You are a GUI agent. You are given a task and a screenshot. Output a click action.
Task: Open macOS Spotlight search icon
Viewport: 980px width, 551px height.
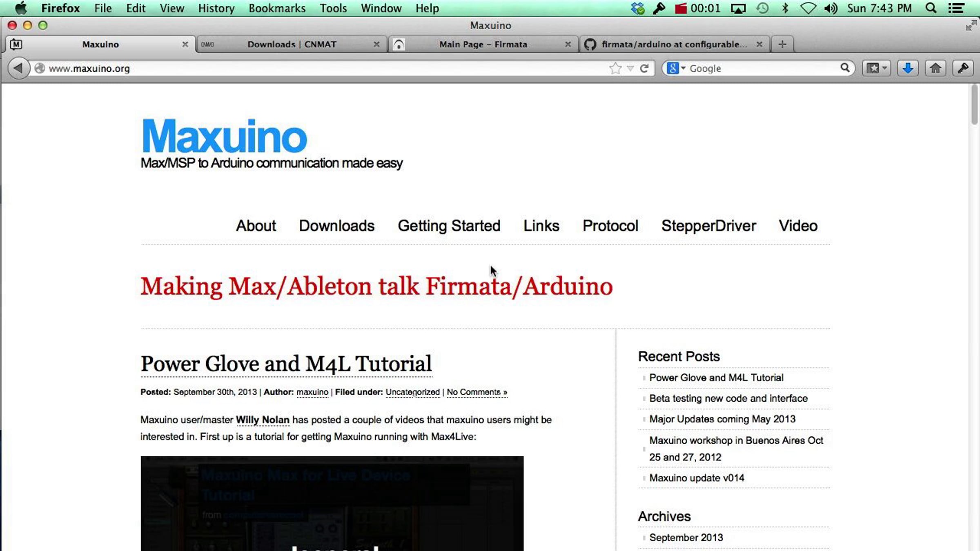click(931, 8)
